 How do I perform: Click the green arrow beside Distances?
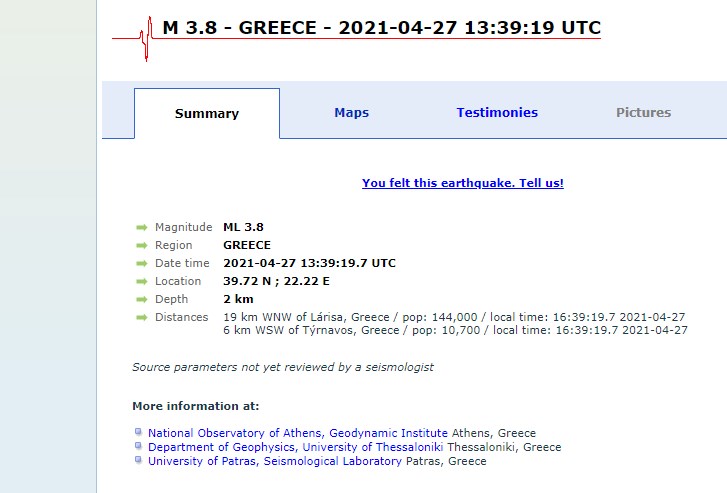(x=141, y=318)
